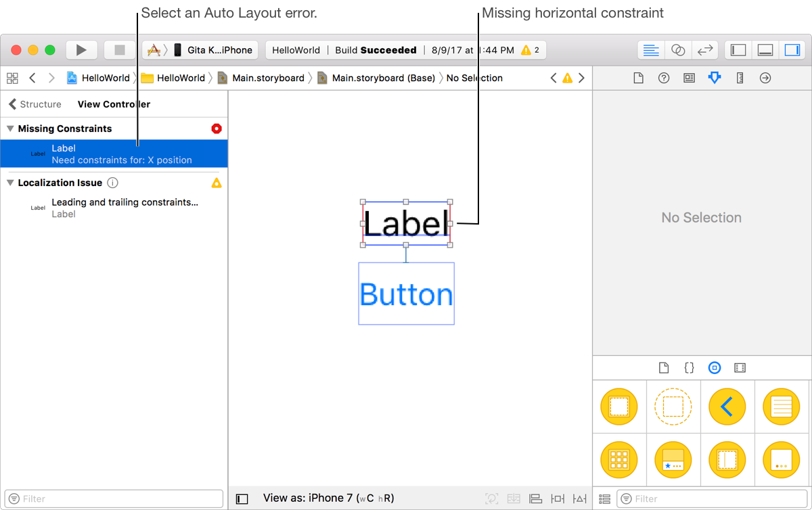
Task: Select the Object library icon
Action: (x=714, y=368)
